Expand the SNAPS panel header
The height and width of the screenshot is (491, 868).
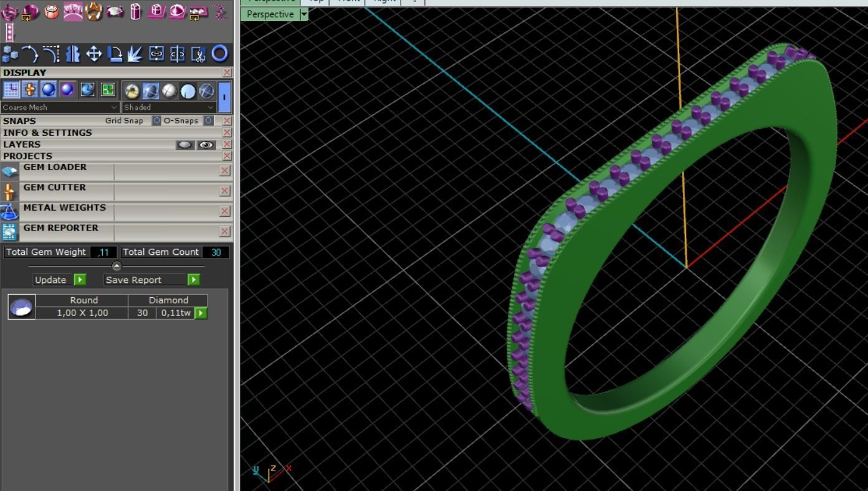coord(19,121)
